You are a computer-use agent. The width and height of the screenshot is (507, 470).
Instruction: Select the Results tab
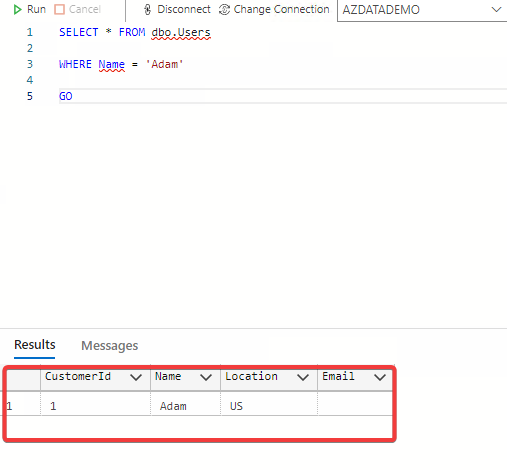point(35,345)
